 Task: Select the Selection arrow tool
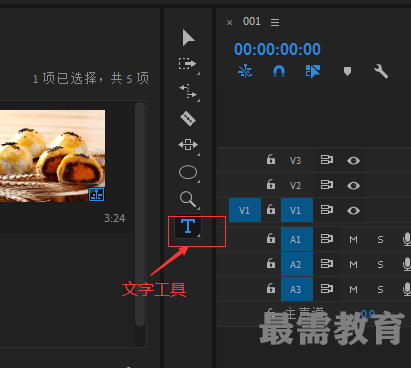click(188, 37)
